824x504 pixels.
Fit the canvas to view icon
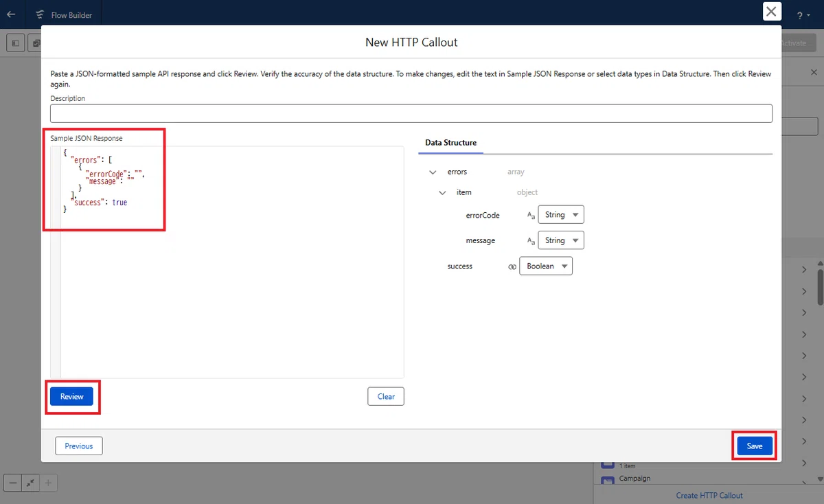[x=30, y=483]
